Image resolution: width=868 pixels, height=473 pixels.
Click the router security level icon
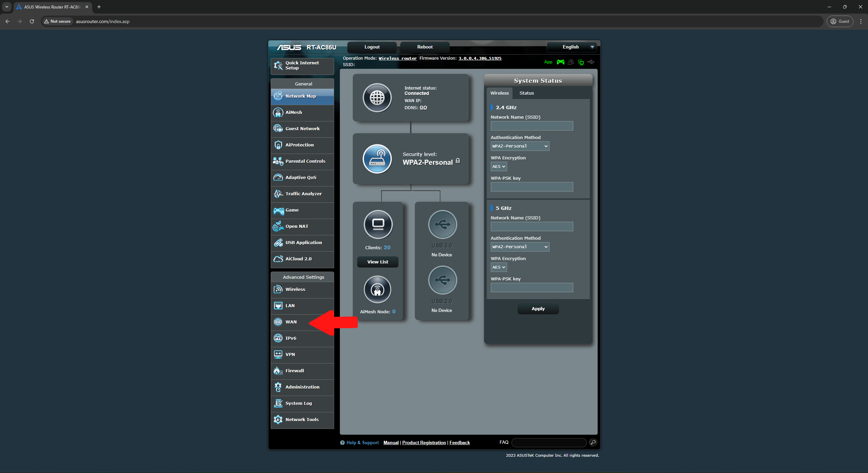(377, 159)
